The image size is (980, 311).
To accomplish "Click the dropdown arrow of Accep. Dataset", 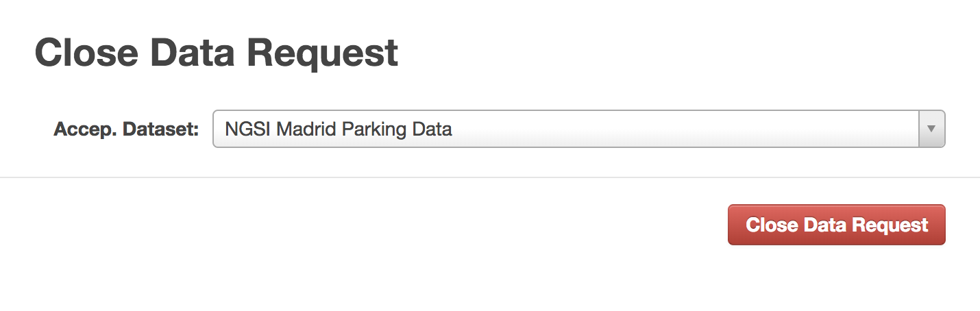I will click(x=931, y=129).
